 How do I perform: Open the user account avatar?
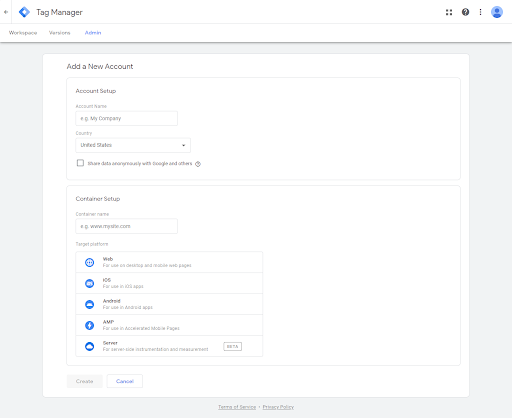click(497, 12)
